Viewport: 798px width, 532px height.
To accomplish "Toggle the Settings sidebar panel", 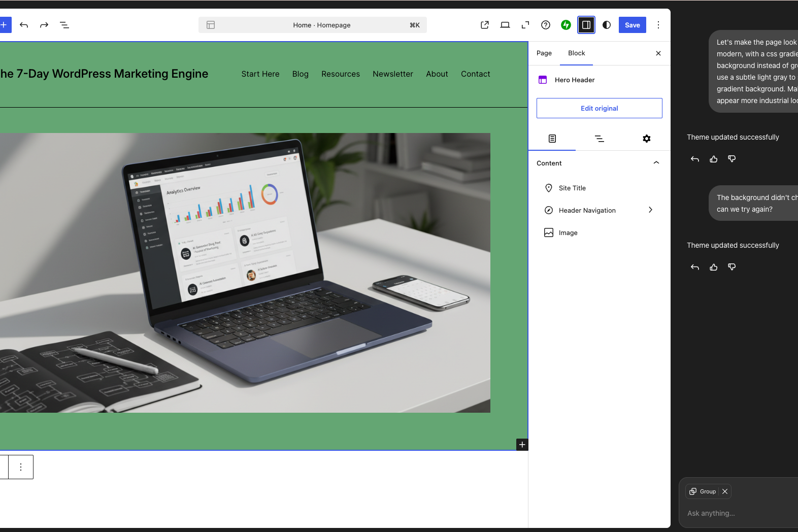I will (x=586, y=25).
